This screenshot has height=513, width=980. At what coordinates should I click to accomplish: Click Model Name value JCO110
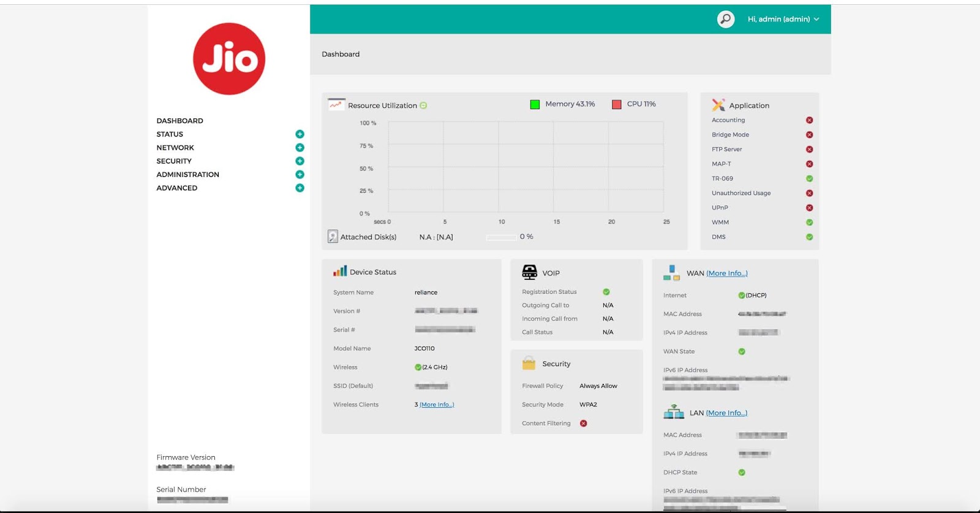[x=424, y=348]
